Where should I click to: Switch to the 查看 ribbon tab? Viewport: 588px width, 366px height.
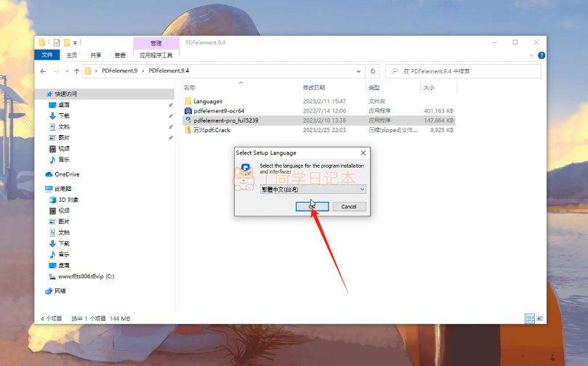120,55
